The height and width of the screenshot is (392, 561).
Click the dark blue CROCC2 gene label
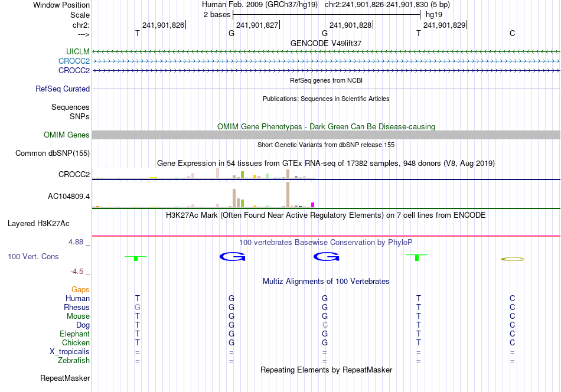tap(74, 70)
